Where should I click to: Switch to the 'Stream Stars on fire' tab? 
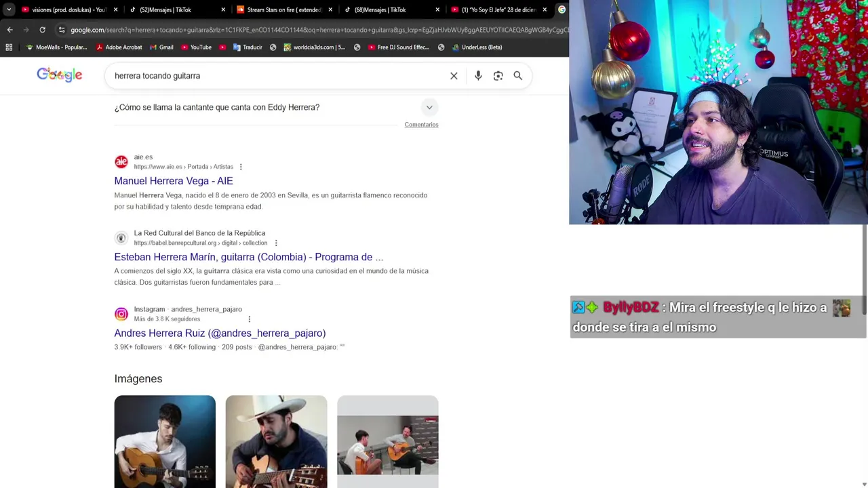pyautogui.click(x=278, y=9)
